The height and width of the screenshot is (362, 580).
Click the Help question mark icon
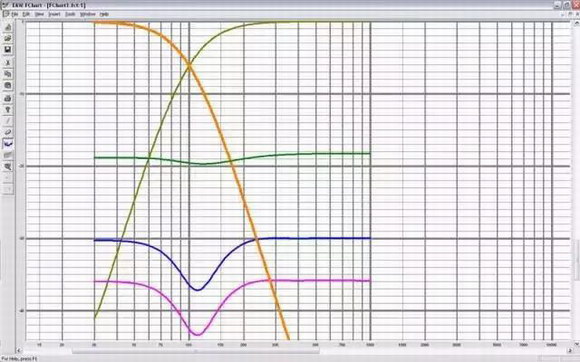[x=8, y=110]
